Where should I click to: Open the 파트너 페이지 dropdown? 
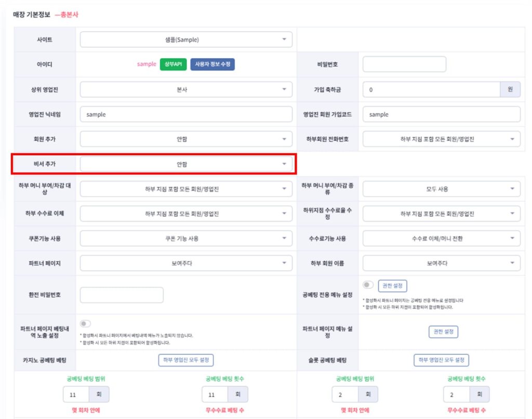click(186, 263)
